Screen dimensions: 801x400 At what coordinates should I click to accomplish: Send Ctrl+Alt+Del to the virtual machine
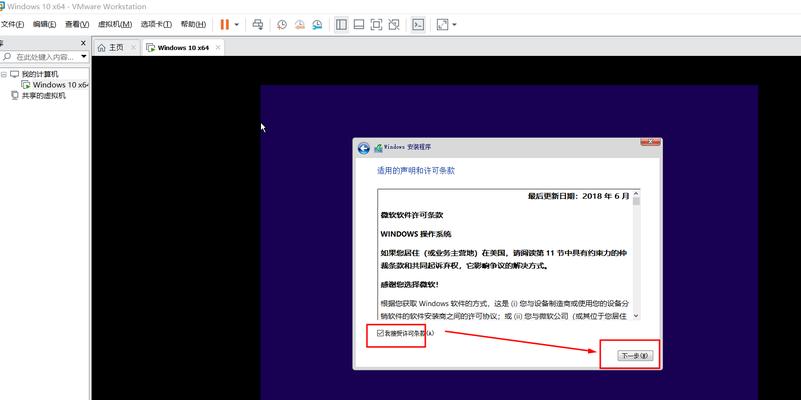point(258,25)
